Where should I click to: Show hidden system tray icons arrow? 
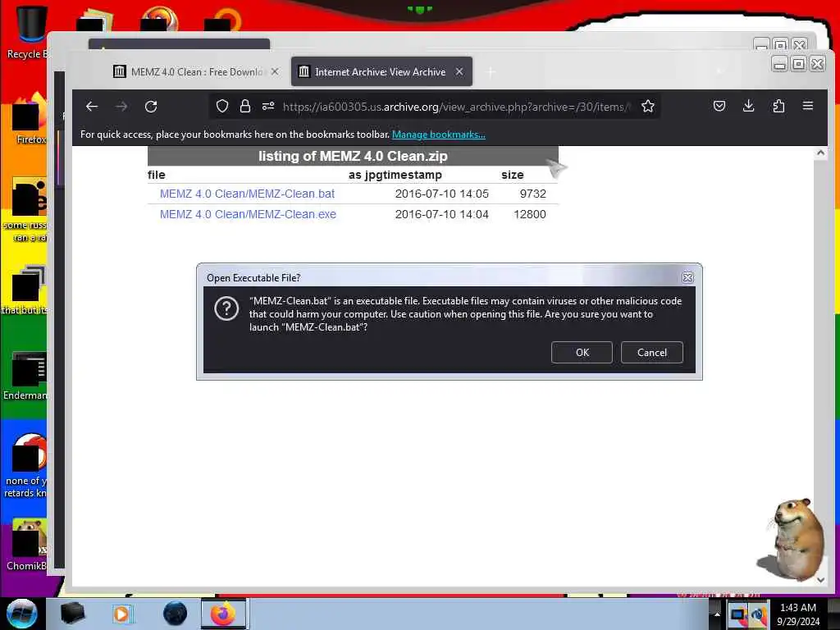(717, 614)
